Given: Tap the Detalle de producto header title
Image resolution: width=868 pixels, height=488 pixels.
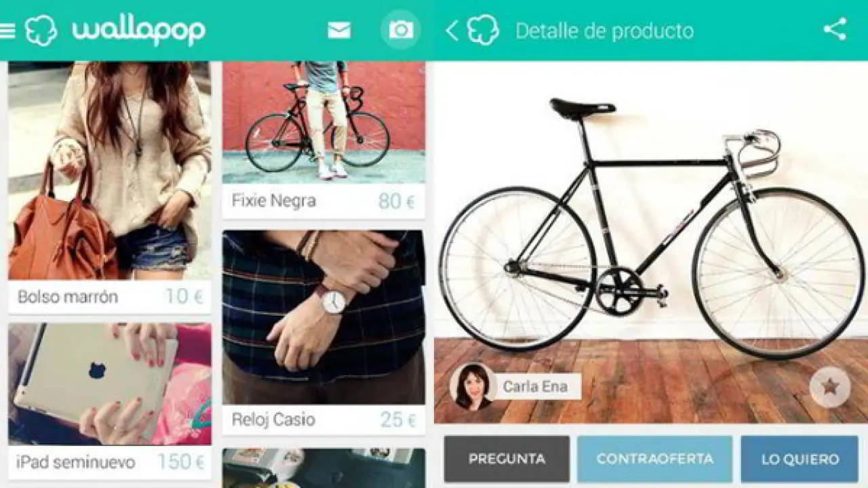Looking at the screenshot, I should [x=605, y=31].
